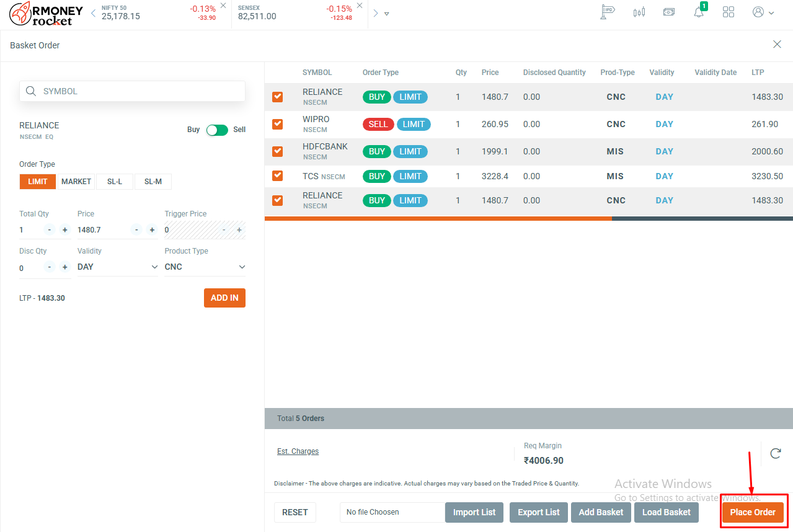
Task: Open the candlestick chart icon
Action: [639, 12]
